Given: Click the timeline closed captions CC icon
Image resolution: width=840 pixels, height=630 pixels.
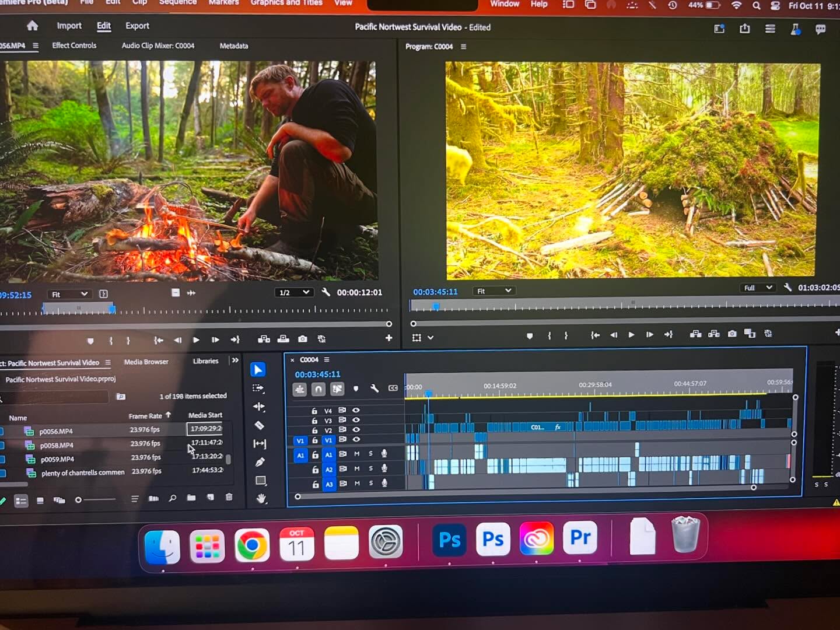Looking at the screenshot, I should [x=393, y=388].
